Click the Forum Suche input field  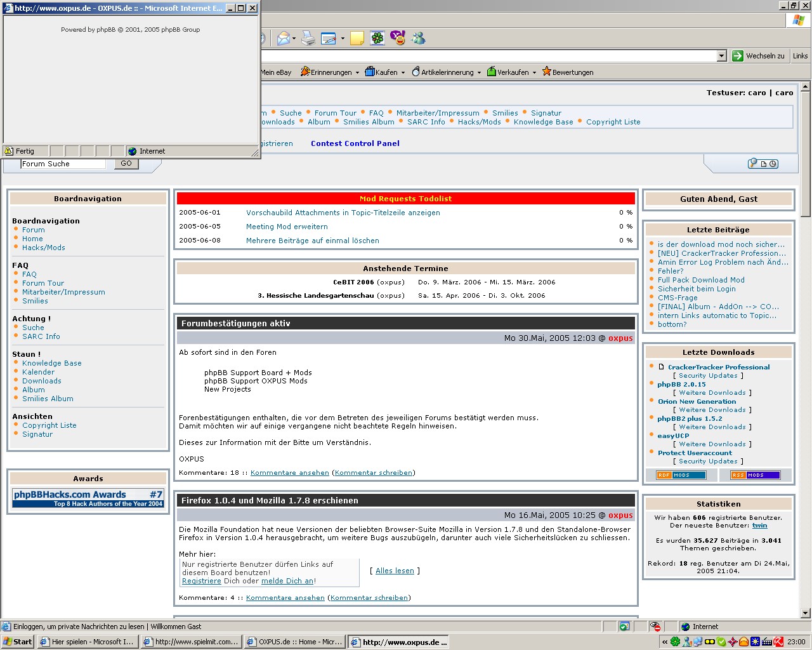pyautogui.click(x=63, y=164)
